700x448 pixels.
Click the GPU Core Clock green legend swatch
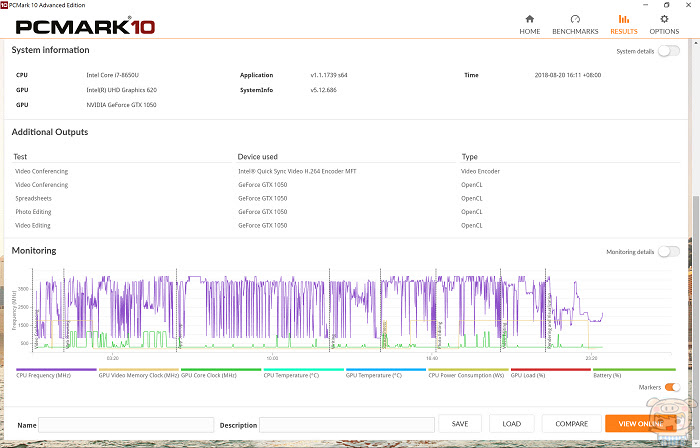point(221,369)
